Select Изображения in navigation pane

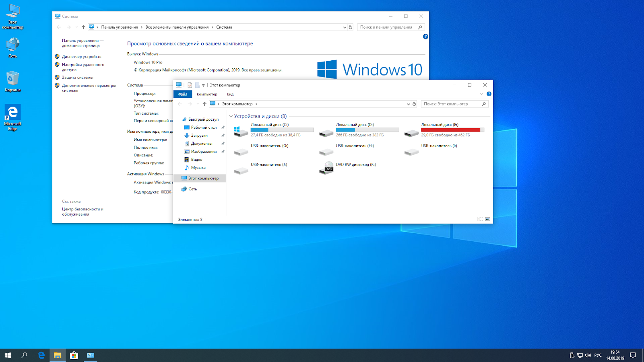pos(200,152)
